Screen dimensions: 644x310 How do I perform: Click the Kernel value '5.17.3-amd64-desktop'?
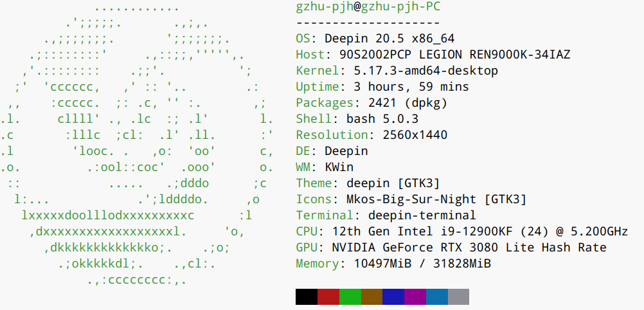(x=426, y=71)
